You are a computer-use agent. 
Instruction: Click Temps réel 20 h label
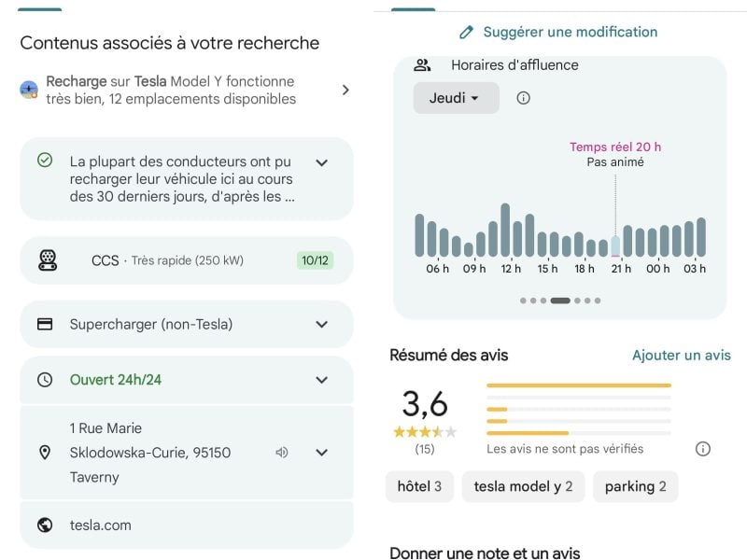point(615,147)
